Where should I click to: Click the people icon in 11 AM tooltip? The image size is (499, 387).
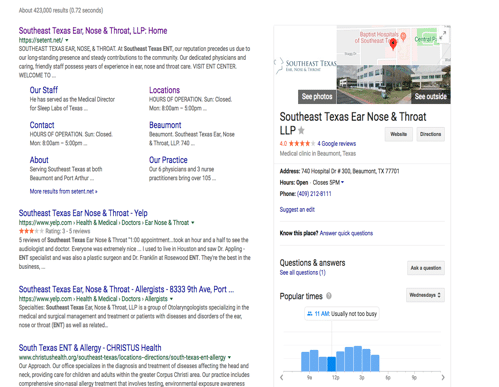pyautogui.click(x=310, y=314)
